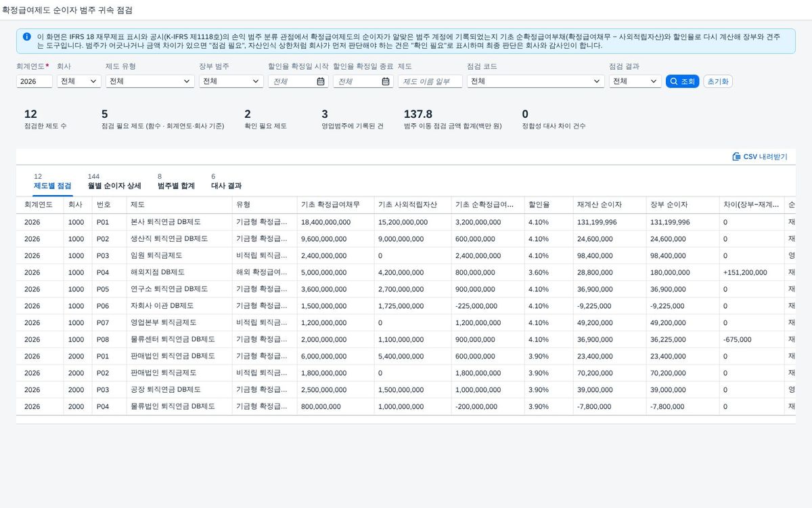
Task: Open the 제도 유형 dropdown
Action: coord(150,81)
